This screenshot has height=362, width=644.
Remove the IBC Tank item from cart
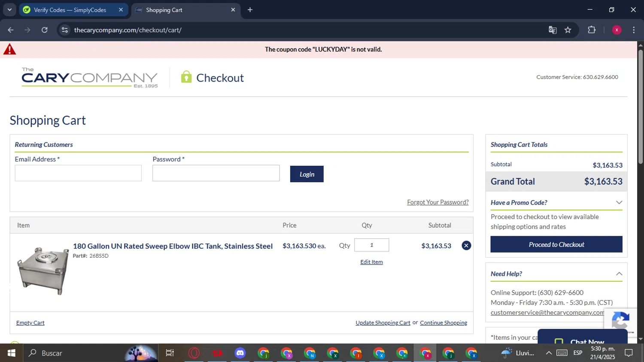coord(466,246)
